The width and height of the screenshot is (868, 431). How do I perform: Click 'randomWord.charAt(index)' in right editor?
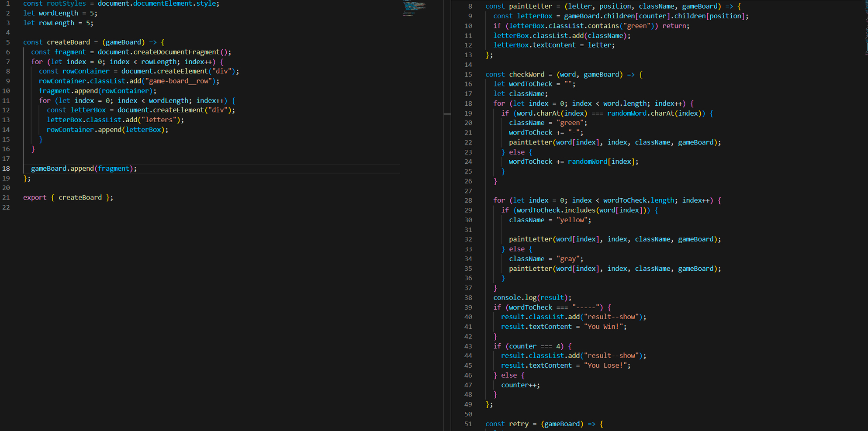654,113
